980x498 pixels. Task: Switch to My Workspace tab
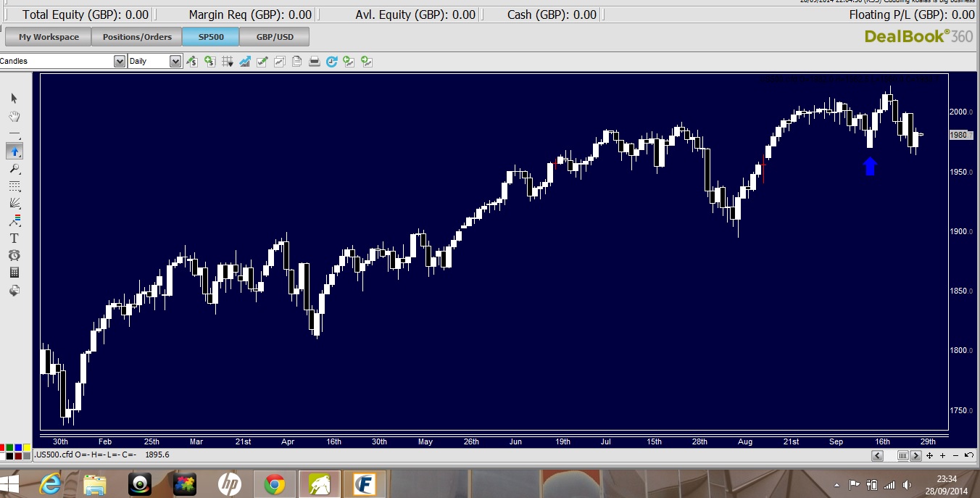49,37
